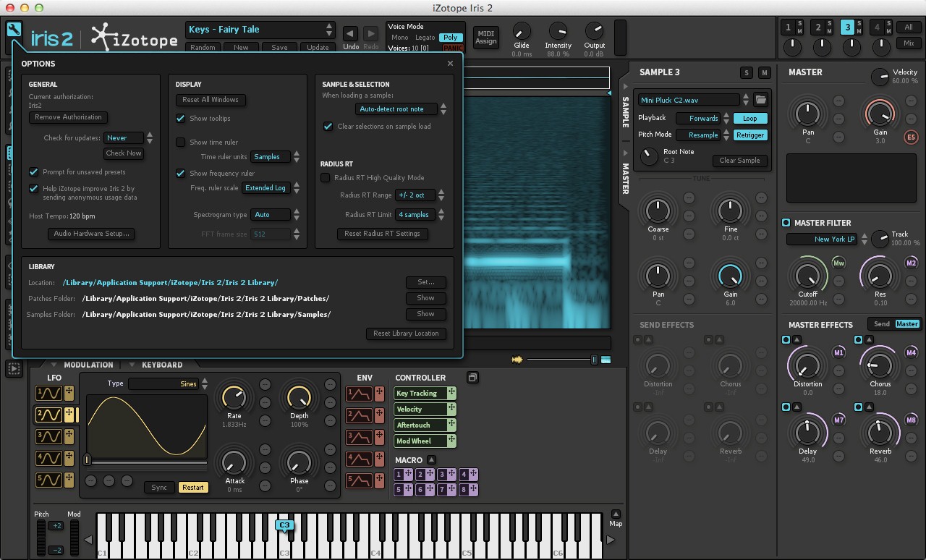Open sample file browser folder icon
Viewport: 926px width, 560px height.
(x=760, y=100)
